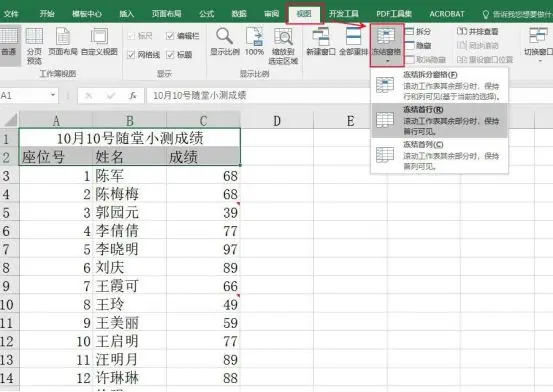Viewport: 553px width, 392px height.
Task: Click the 新建窗口 new window icon
Action: pos(321,41)
